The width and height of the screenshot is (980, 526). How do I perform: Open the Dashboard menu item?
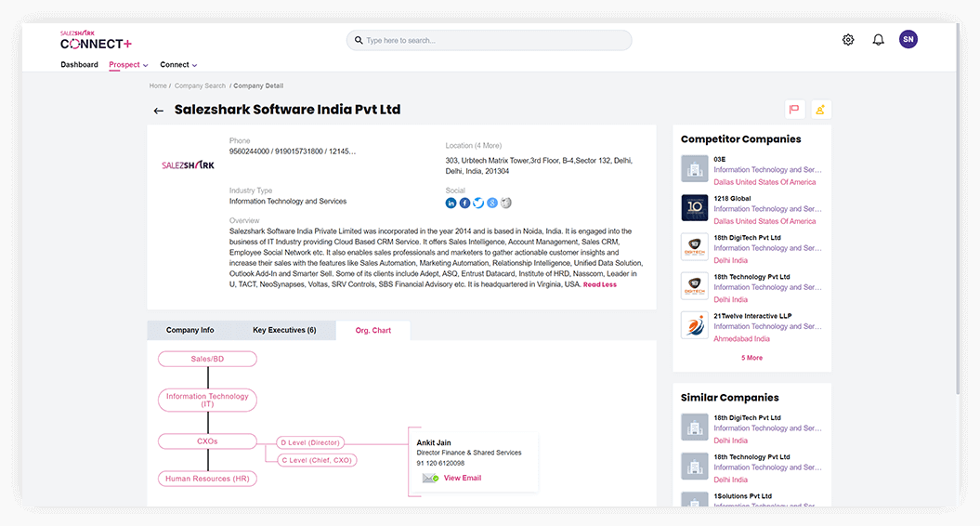(79, 64)
